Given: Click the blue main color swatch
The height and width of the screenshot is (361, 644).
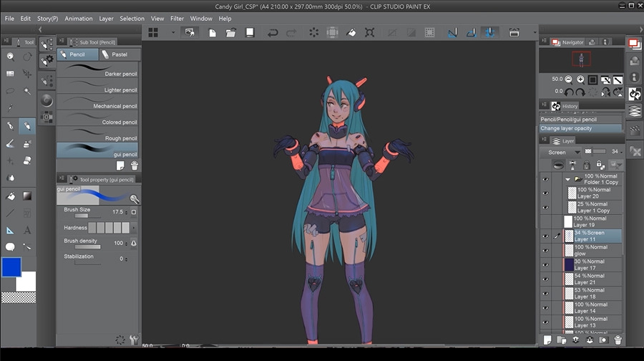Looking at the screenshot, I should pos(11,267).
